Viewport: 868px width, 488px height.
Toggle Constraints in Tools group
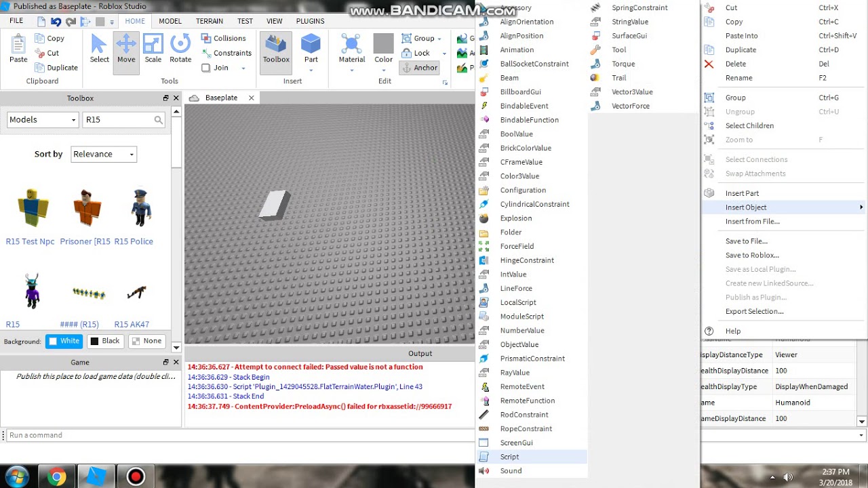pos(226,53)
